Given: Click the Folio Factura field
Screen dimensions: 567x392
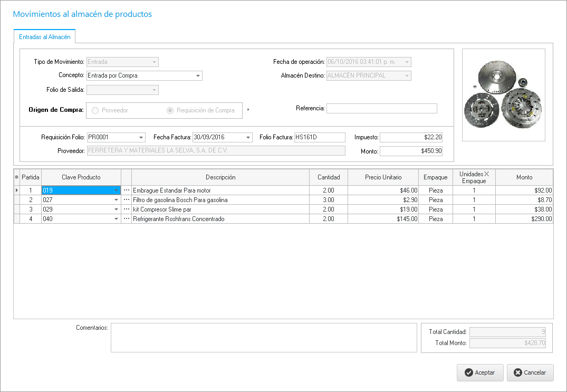Looking at the screenshot, I should click(x=319, y=137).
